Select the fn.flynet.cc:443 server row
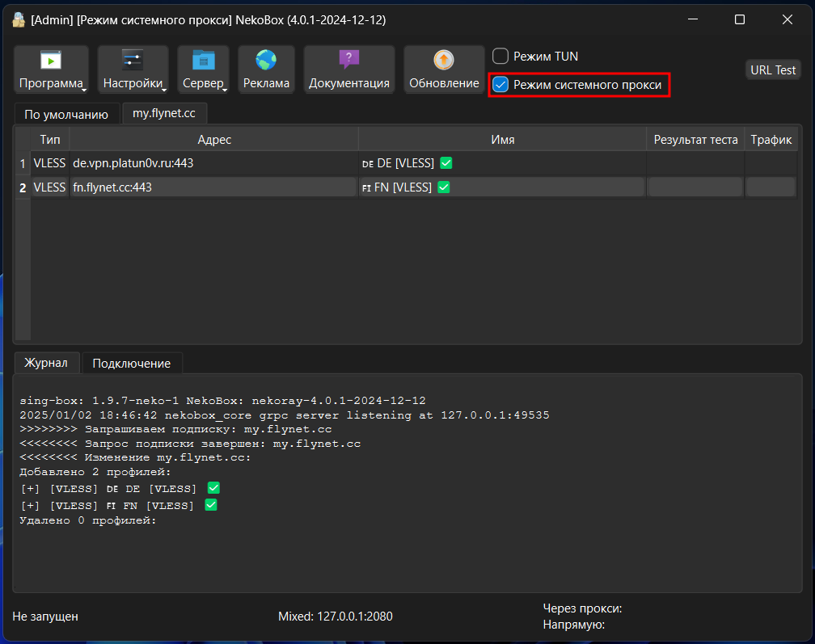Screen dimensions: 815x644 [214, 187]
